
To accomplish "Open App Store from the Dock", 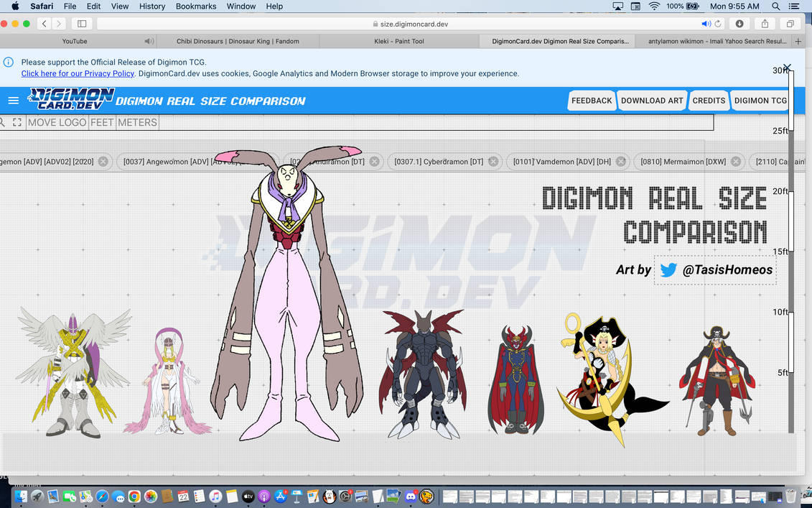I will [x=281, y=497].
